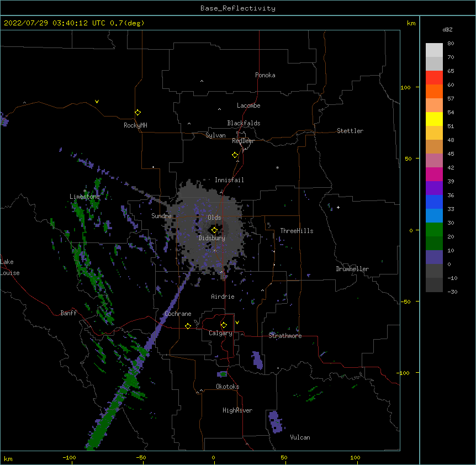
Task: Click the Limestone label
Action: click(84, 197)
